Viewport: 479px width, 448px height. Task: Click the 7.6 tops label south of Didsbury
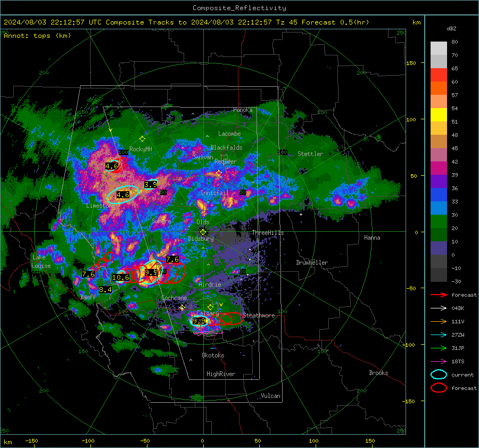coord(172,259)
